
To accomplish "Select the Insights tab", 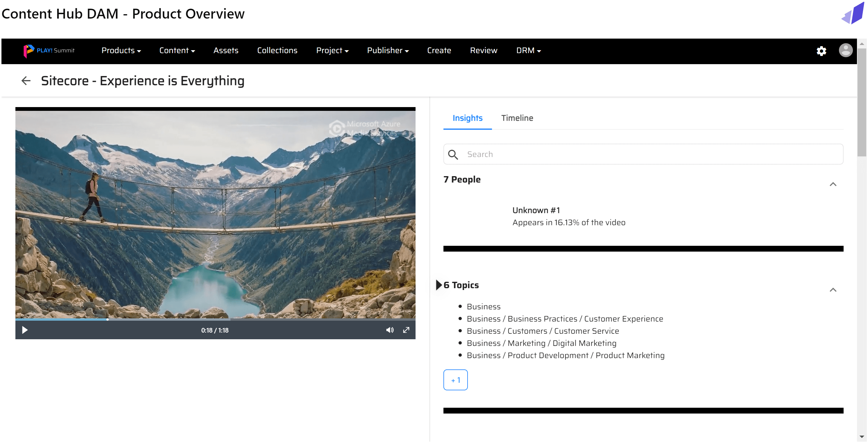I will coord(467,118).
